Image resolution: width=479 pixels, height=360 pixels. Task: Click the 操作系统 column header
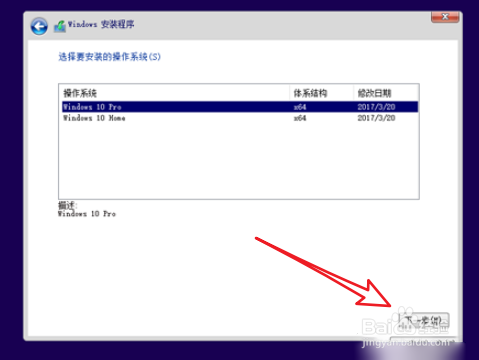174,93
